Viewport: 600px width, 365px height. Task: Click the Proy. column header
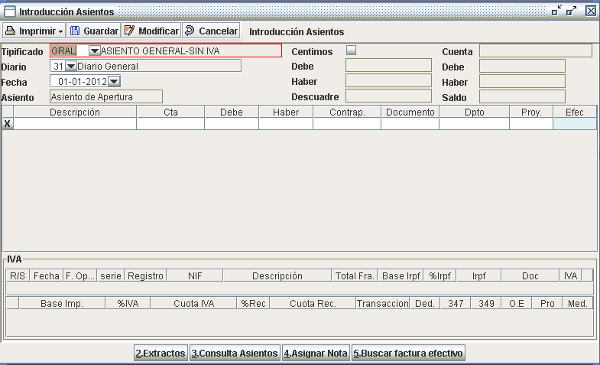531,112
